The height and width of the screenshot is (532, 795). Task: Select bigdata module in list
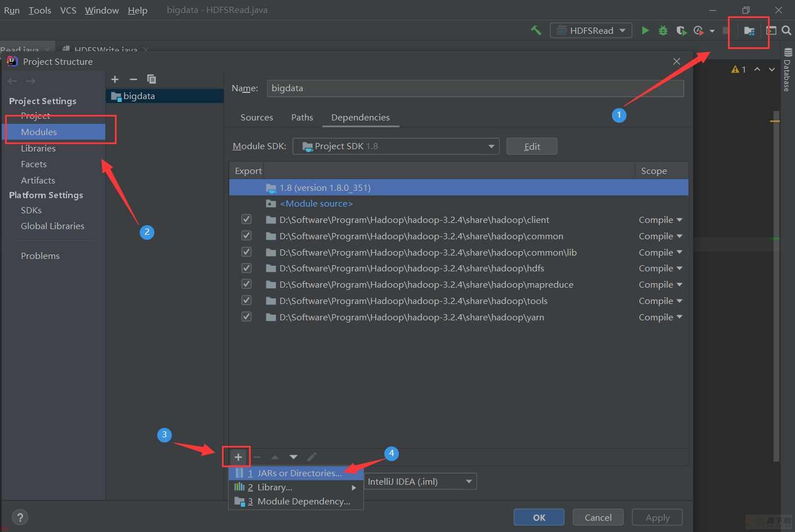[x=165, y=96]
